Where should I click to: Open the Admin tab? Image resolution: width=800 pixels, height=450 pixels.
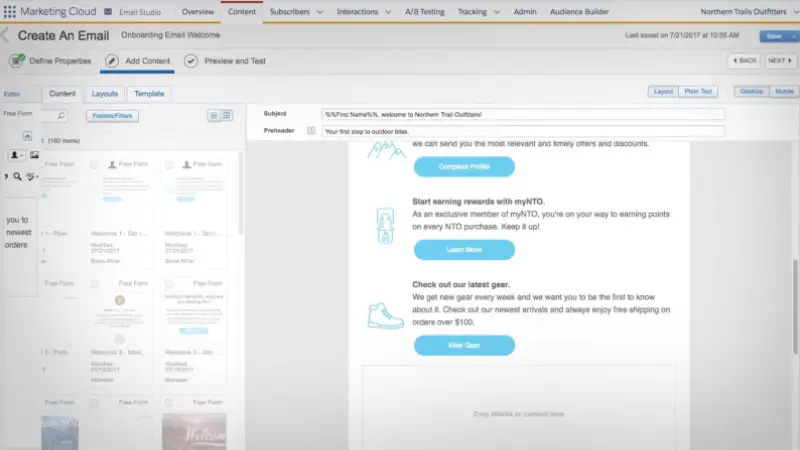[525, 12]
